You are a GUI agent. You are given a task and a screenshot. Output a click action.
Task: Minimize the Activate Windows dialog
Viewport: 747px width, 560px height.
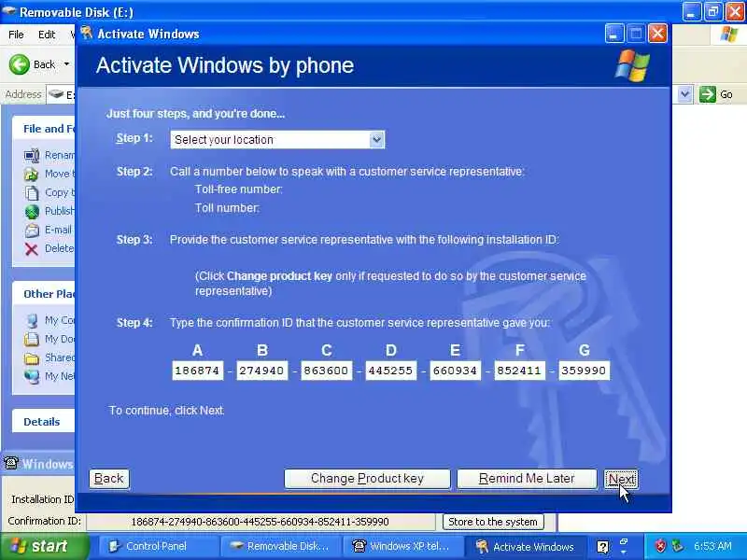pos(614,34)
